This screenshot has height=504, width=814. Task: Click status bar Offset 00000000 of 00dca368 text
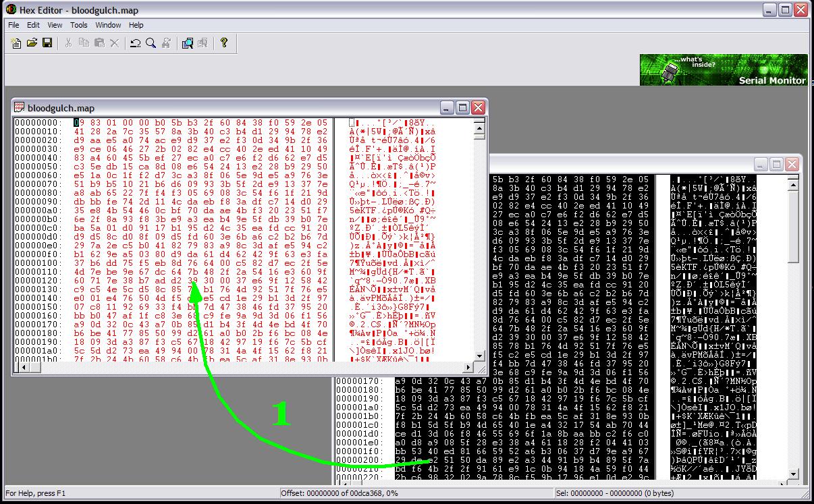(x=340, y=493)
